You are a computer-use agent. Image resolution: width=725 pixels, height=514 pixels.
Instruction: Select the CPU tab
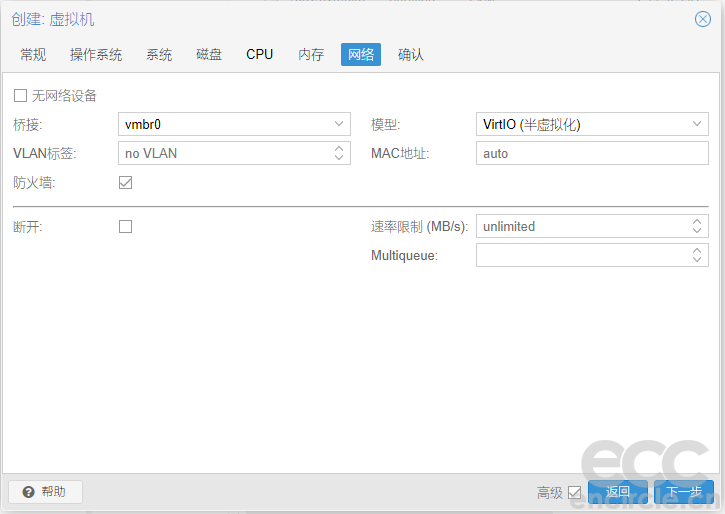coord(259,55)
